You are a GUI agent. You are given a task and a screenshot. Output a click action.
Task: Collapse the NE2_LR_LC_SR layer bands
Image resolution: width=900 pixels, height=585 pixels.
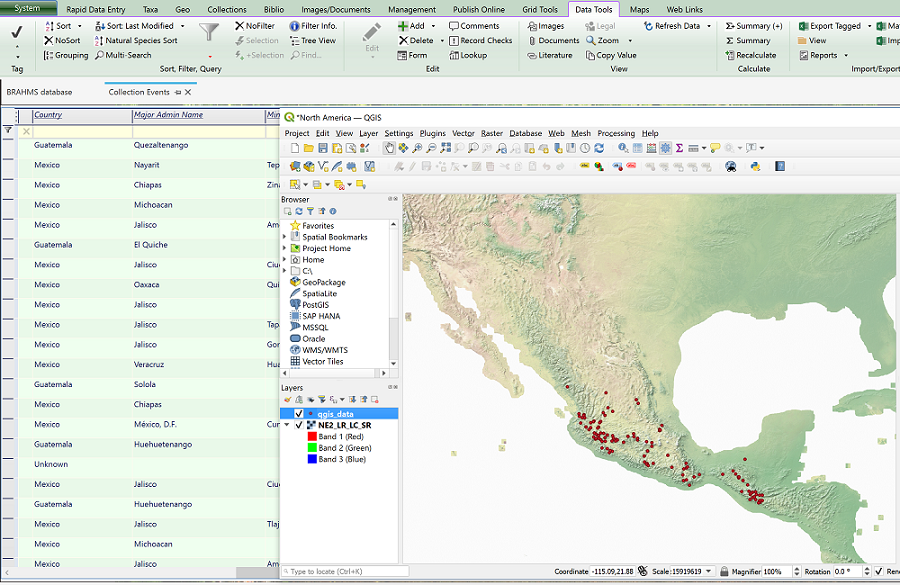point(286,425)
